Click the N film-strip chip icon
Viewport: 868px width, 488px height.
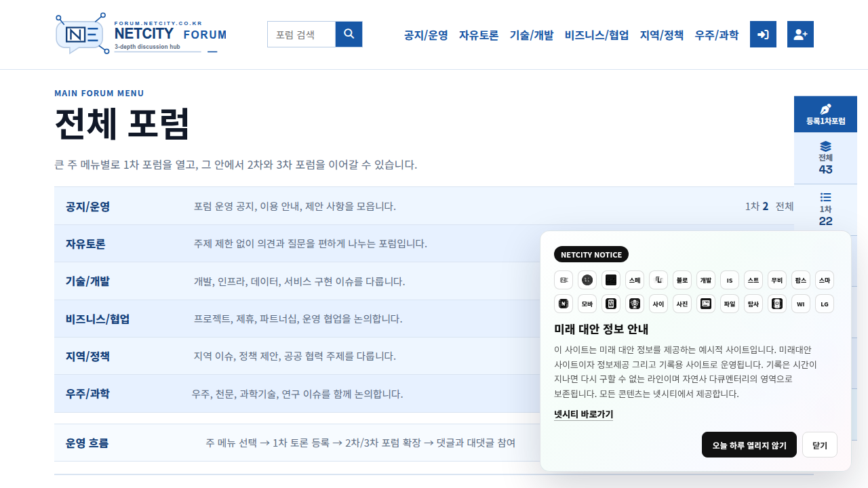point(564,304)
